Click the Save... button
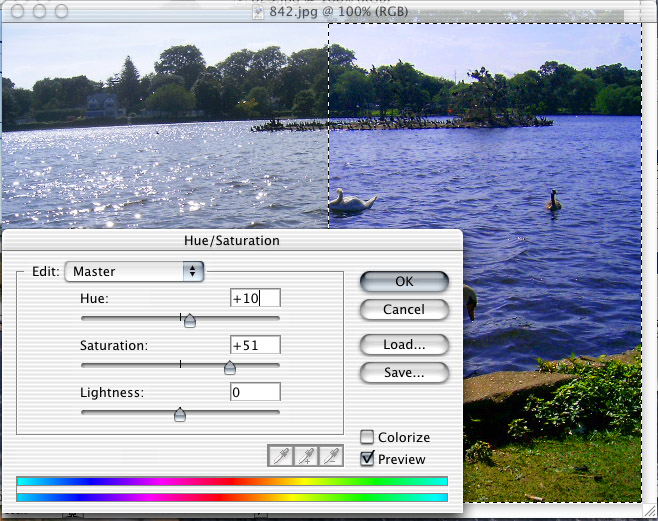This screenshot has height=521, width=658. tap(404, 373)
